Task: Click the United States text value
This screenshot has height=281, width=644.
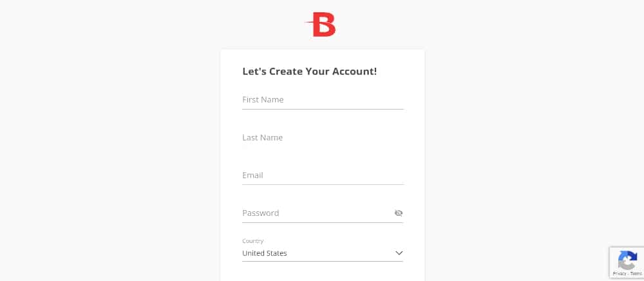Action: pos(265,253)
